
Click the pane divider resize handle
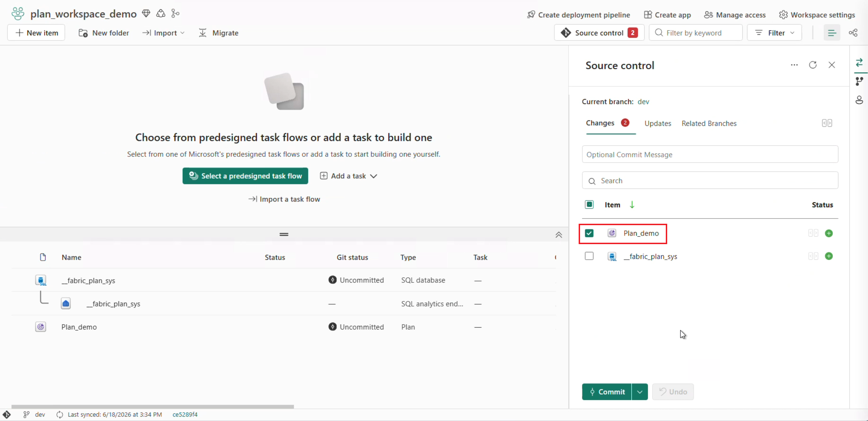point(284,234)
